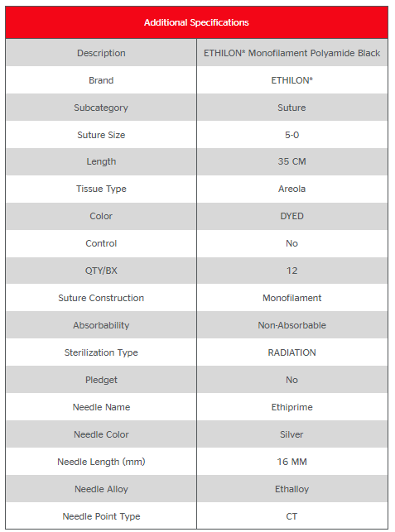395x532 pixels.
Task: Click the ETHILON* Monofilament Polyamide Black value
Action: 291,53
